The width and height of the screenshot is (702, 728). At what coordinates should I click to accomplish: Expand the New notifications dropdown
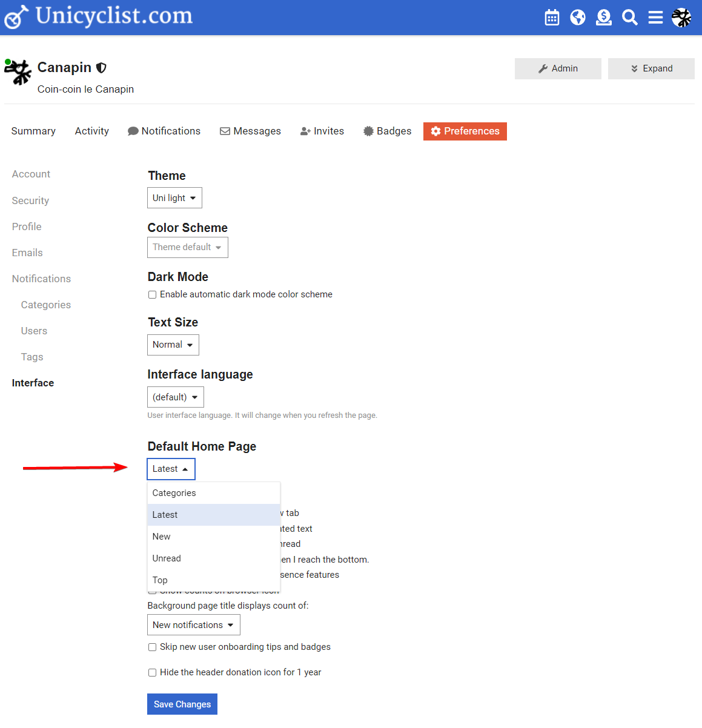point(194,625)
